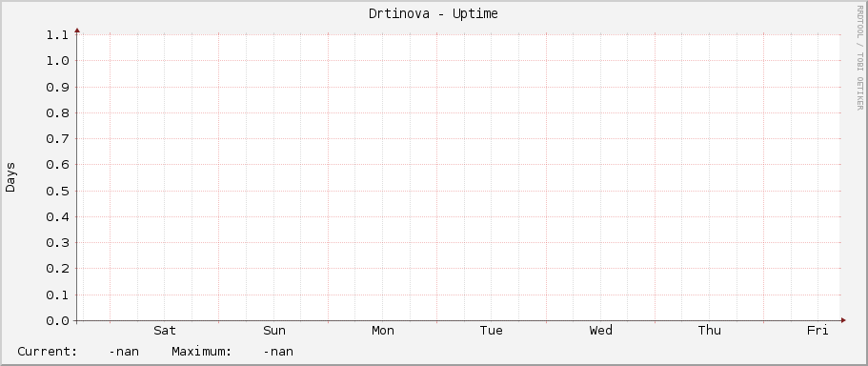The image size is (868, 366).
Task: Select the 0.1 y-axis value
Action: pos(57,295)
